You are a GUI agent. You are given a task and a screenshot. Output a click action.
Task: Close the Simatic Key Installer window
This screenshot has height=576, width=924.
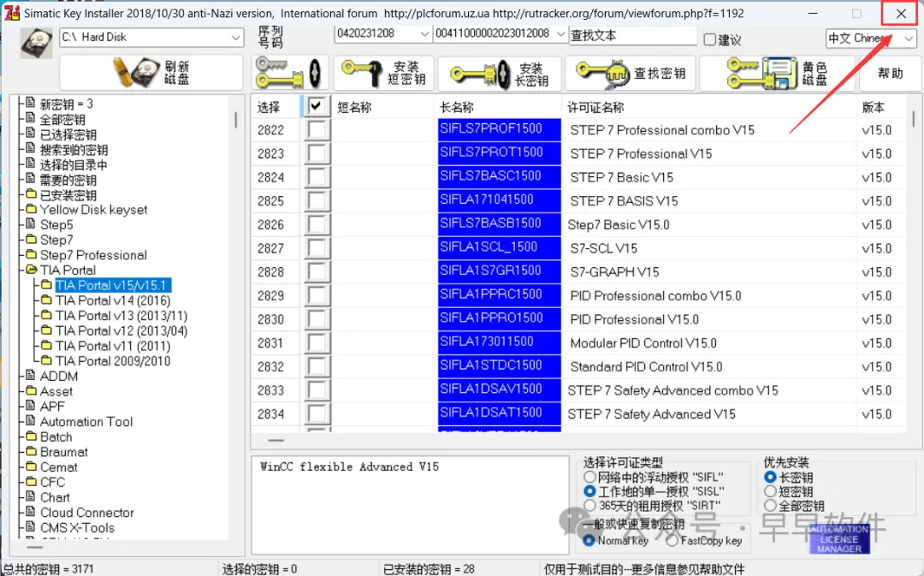[x=900, y=14]
